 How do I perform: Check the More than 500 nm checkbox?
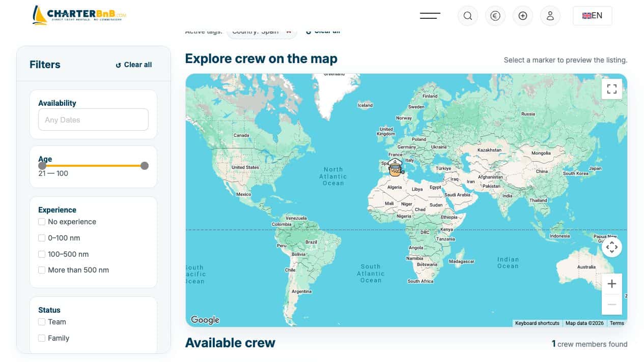coord(42,270)
